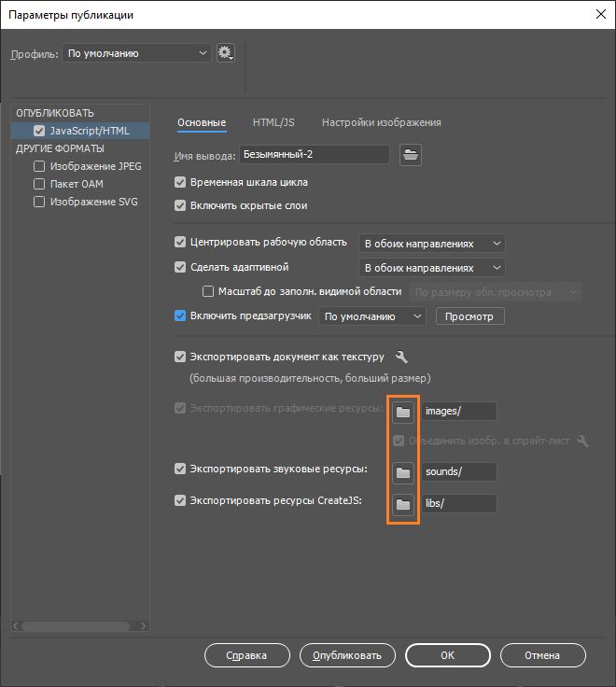Expand the preloader По умолчанию dropdown
Screen dimensions: 616x687
pyautogui.click(x=373, y=316)
